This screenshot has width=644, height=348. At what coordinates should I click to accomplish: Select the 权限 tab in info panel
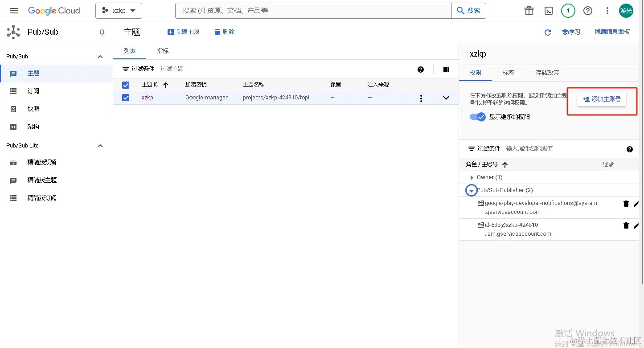tap(476, 73)
